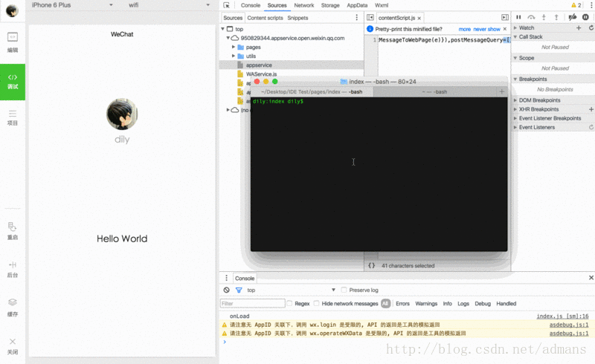Open console drawer three-dot menu

click(227, 278)
